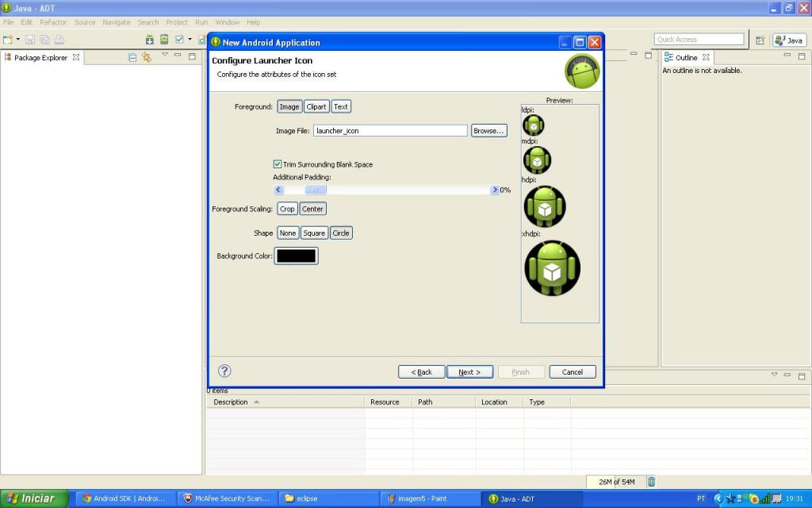812x508 pixels.
Task: Click the Quick Access search field
Action: tap(699, 40)
